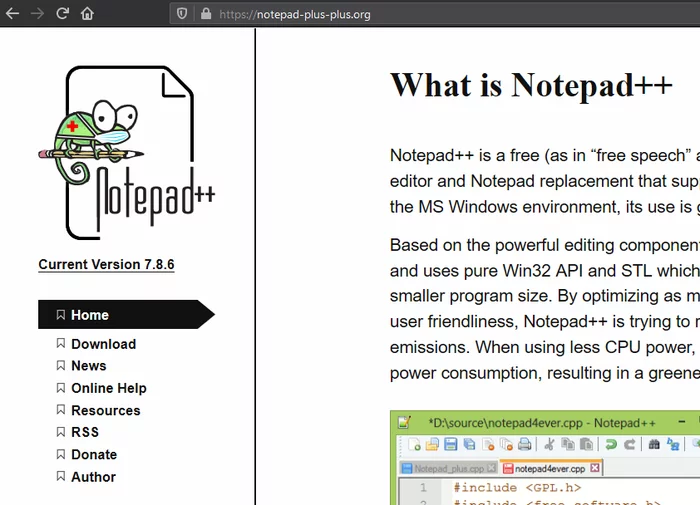
Task: Click Print icon in Notepad++ screenshot toolbar
Action: tap(525, 444)
